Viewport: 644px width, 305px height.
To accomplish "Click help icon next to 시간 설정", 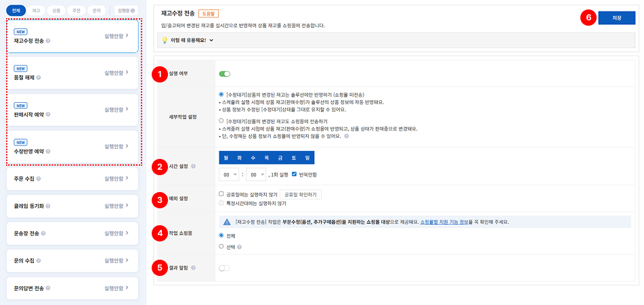I will pos(192,166).
